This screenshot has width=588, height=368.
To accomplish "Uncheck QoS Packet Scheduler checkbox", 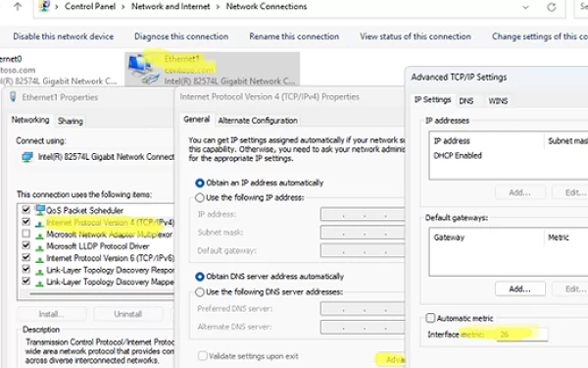I will tap(25, 209).
